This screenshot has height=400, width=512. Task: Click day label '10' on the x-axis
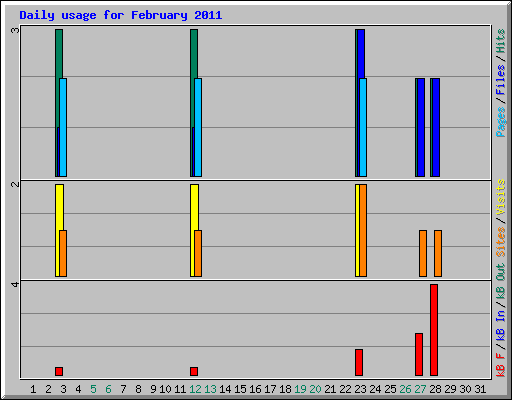[165, 389]
